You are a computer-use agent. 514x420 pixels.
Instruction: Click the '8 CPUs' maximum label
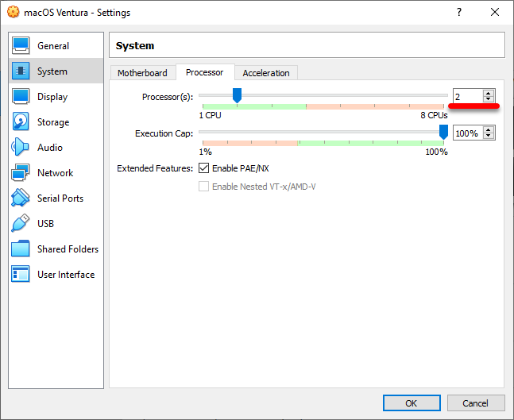(434, 115)
